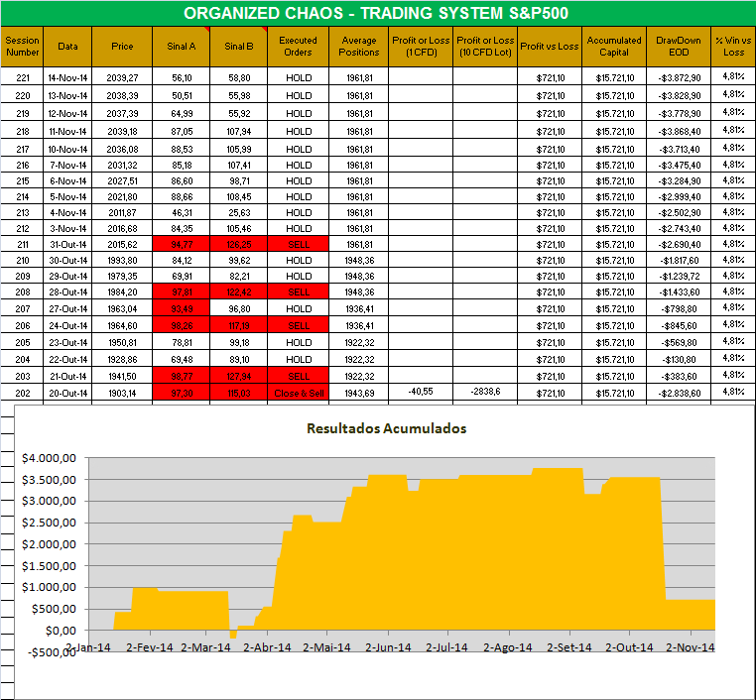Click the 2-Ago-14 axis label
756x700 pixels.
pos(507,647)
